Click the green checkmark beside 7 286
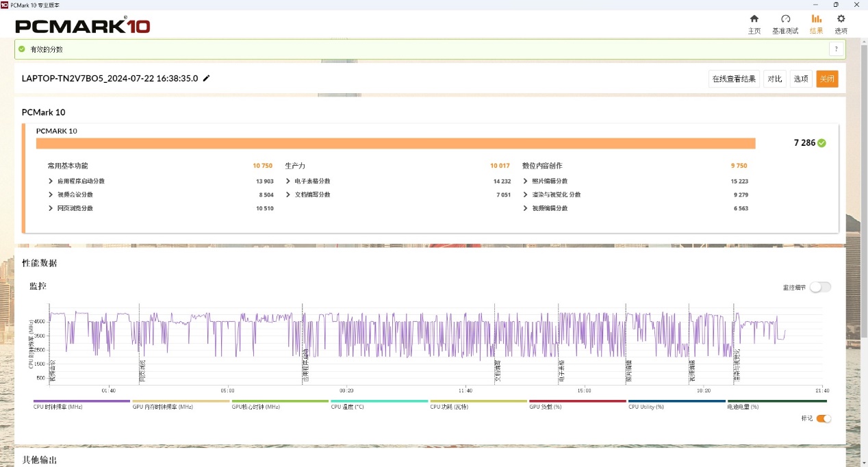The image size is (868, 467). (x=821, y=143)
